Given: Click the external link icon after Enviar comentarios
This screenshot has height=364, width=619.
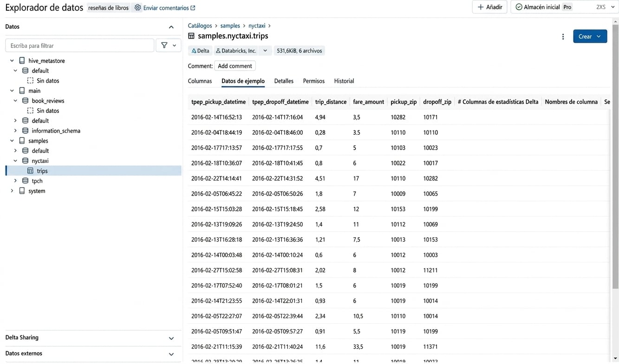Looking at the screenshot, I should (193, 8).
